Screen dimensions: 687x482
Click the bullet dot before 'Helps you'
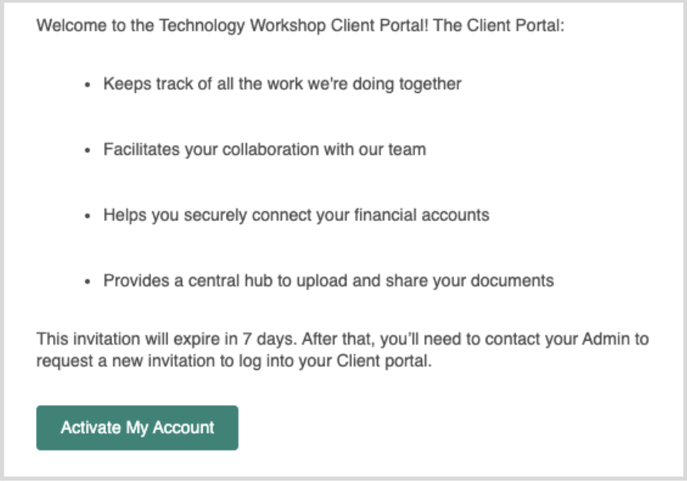[x=88, y=216]
